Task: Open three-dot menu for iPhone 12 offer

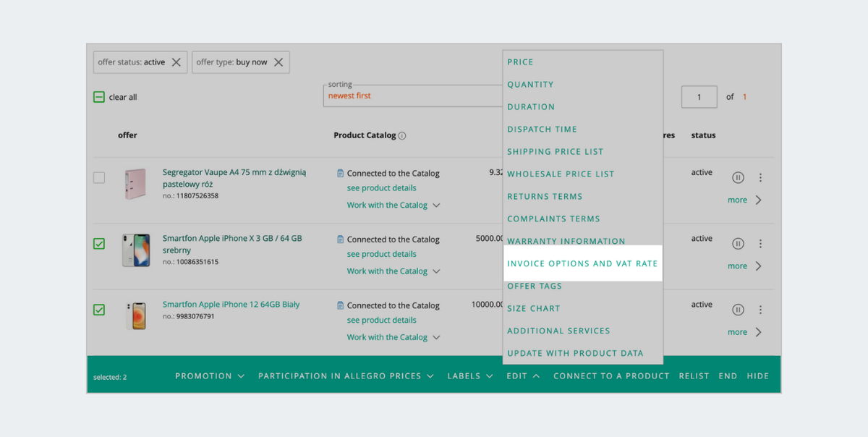Action: [760, 310]
